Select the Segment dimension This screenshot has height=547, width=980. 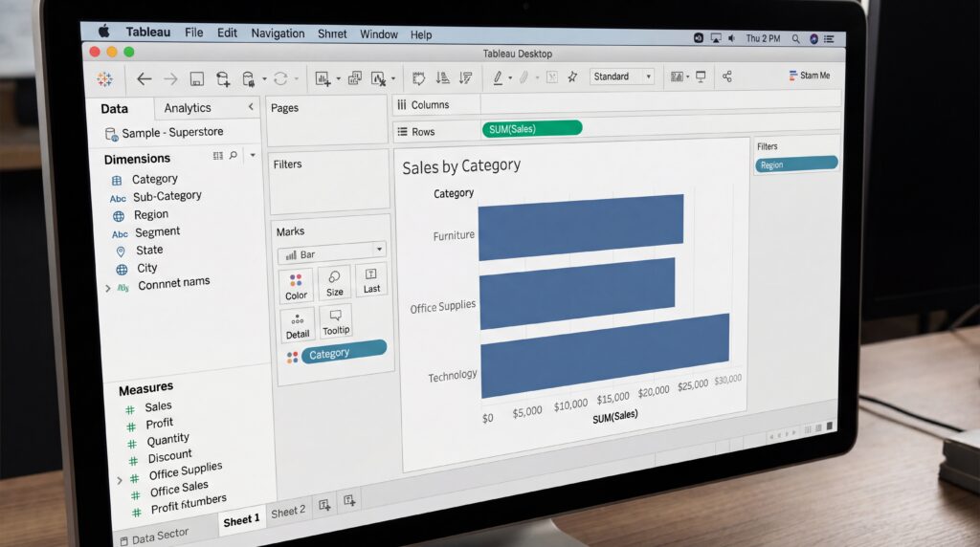158,232
